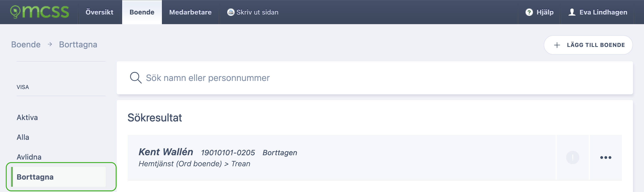
Task: Click the mcss logo
Action: pyautogui.click(x=40, y=12)
